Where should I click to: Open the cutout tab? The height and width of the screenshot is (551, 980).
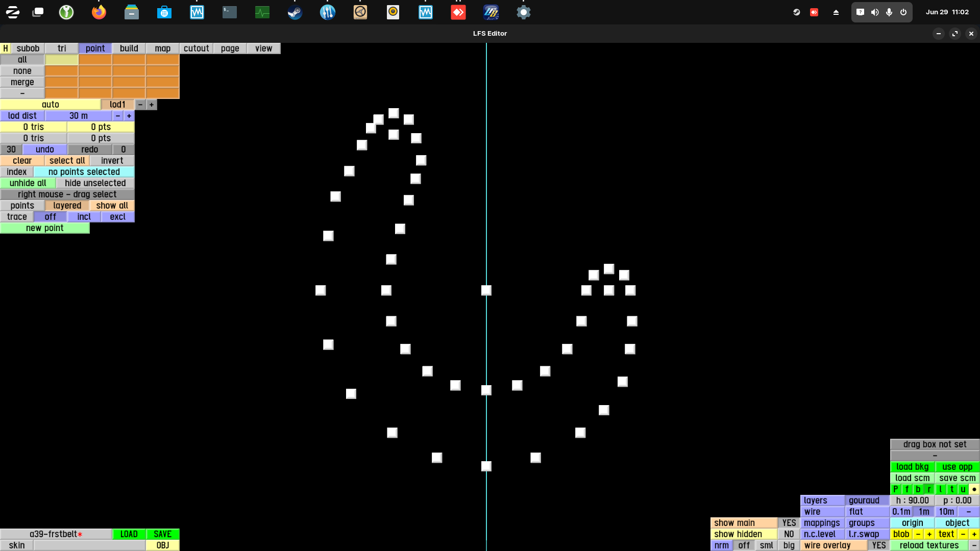pyautogui.click(x=196, y=48)
